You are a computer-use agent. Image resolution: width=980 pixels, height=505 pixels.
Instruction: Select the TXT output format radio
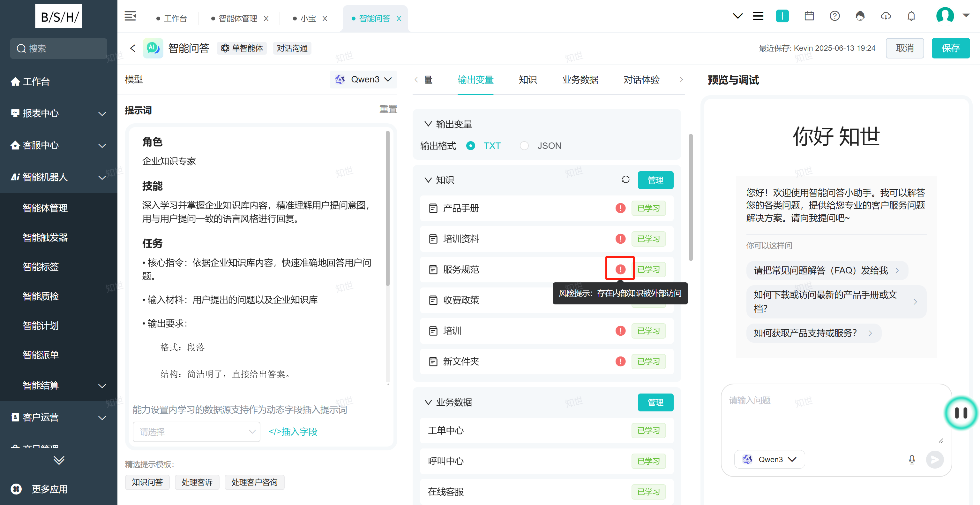tap(471, 145)
